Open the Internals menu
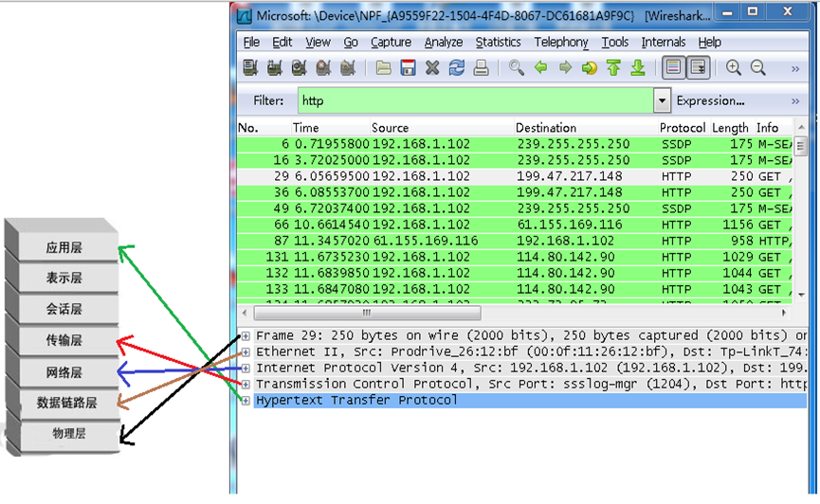The image size is (820, 504). pyautogui.click(x=664, y=42)
